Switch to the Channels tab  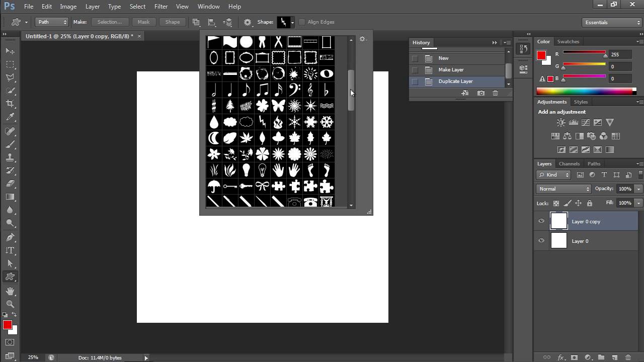[569, 163]
